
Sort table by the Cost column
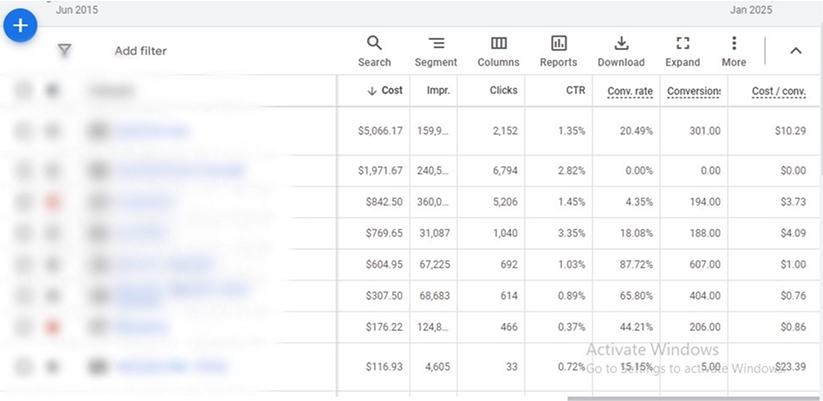386,91
